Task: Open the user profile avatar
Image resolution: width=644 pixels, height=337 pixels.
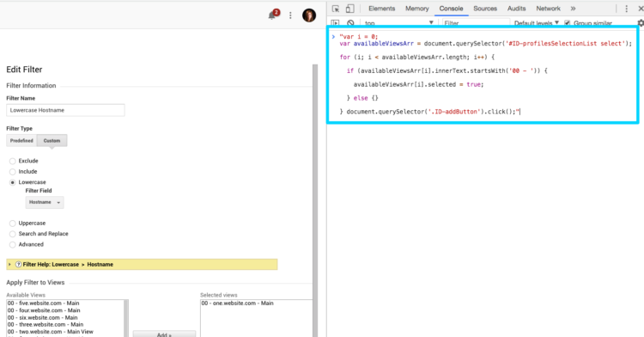Action: pyautogui.click(x=309, y=15)
